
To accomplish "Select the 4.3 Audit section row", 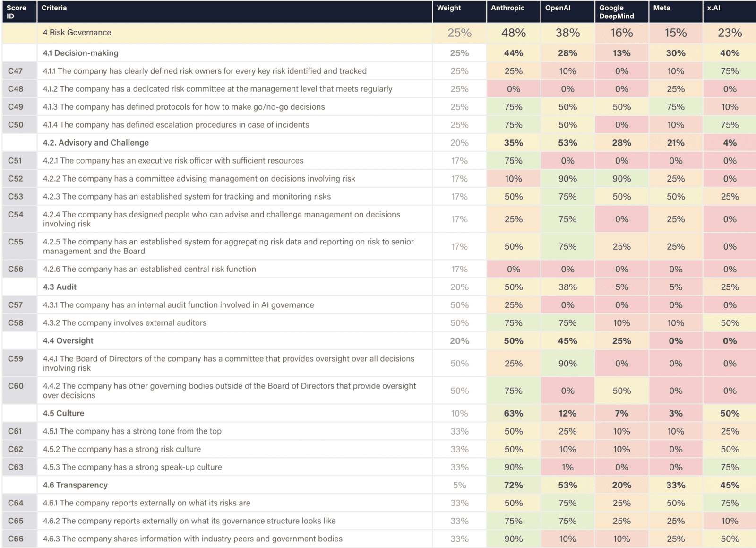I will point(379,287).
